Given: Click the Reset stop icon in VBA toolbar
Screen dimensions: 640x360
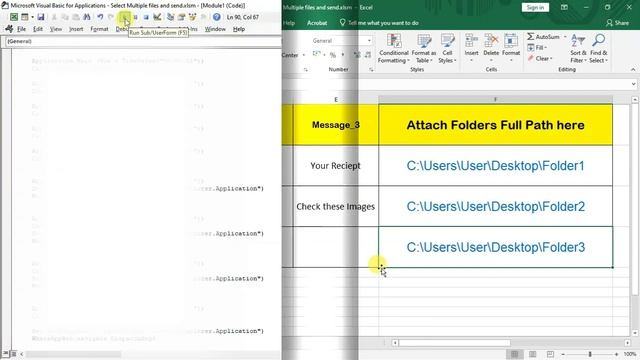Looking at the screenshot, I should point(146,17).
